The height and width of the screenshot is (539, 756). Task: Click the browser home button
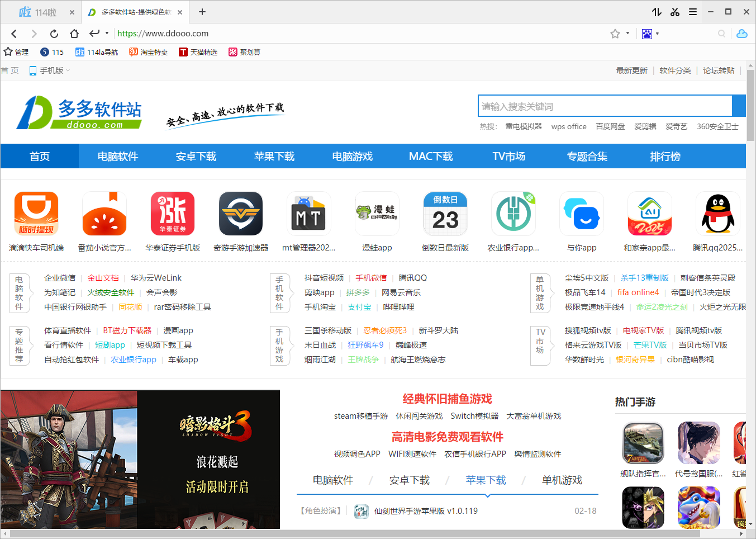pyautogui.click(x=74, y=34)
